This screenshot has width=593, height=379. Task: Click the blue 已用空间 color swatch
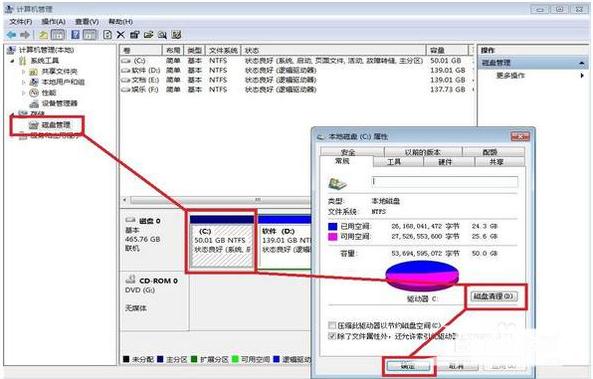pos(332,226)
